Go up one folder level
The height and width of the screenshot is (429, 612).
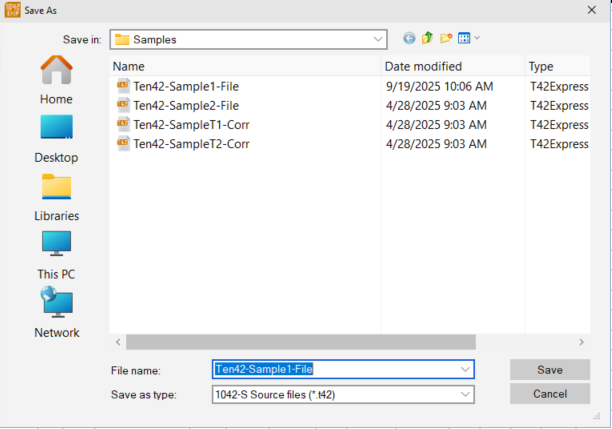coord(427,38)
